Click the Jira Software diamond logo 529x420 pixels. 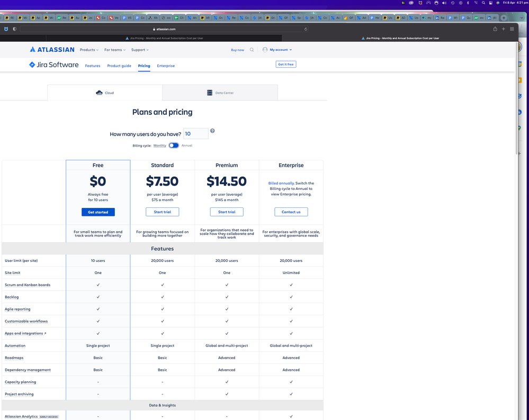click(32, 65)
